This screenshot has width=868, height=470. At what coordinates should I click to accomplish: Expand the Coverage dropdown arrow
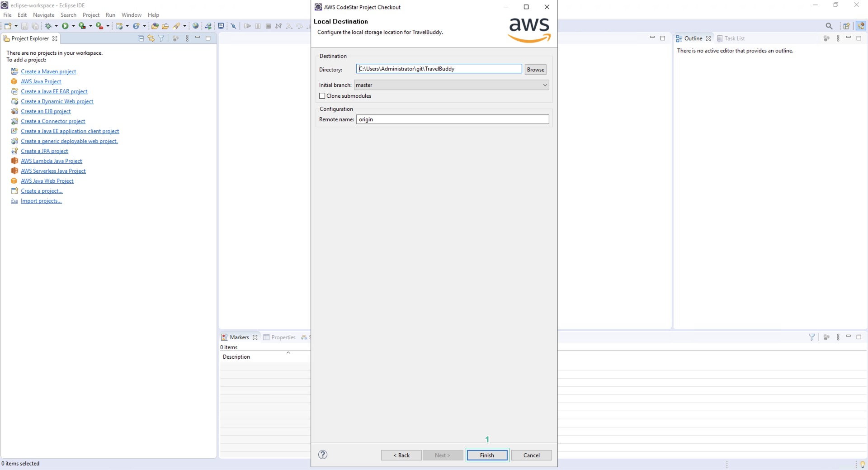(x=90, y=26)
